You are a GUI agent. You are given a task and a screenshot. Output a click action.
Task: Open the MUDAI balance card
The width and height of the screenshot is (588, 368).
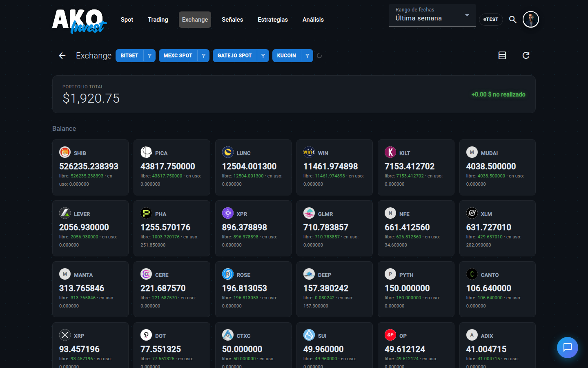497,167
